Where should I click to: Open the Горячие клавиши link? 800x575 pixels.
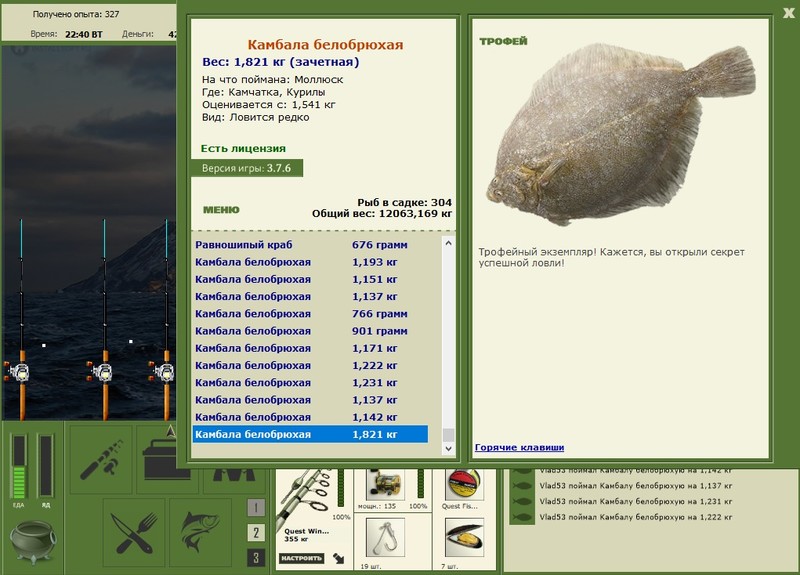click(x=519, y=447)
